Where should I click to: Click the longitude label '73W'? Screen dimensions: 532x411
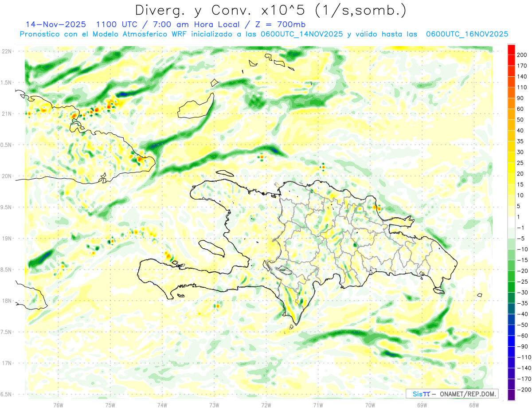tap(214, 405)
